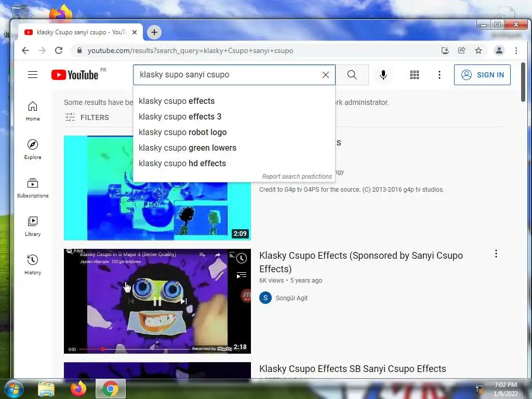Click the magnifying glass search button
The height and width of the screenshot is (399, 532).
coord(352,75)
